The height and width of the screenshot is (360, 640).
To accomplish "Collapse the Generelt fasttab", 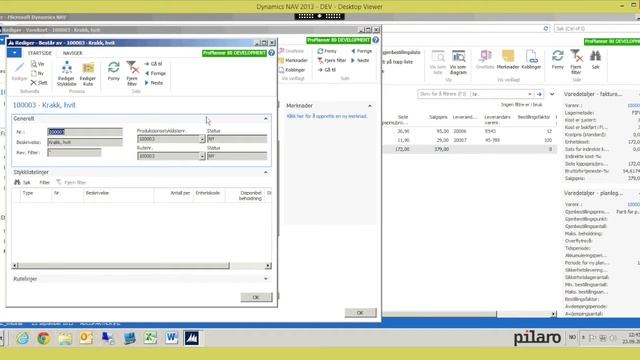I will tap(266, 118).
